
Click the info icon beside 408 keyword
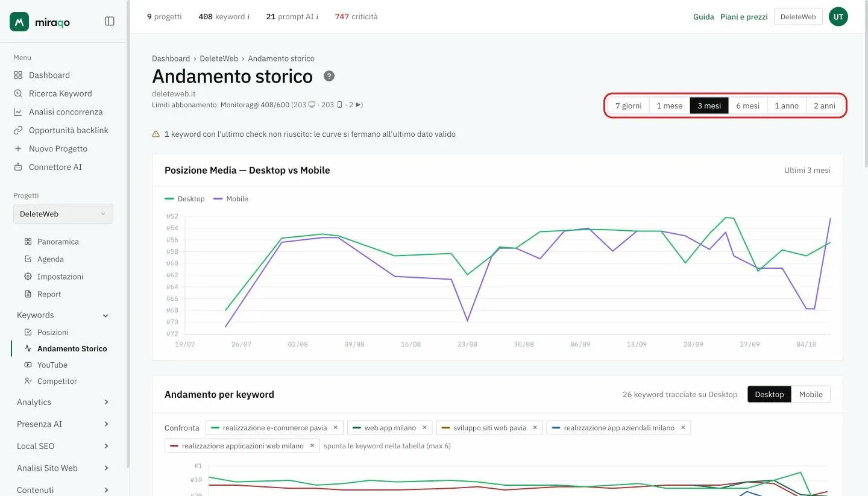(x=248, y=17)
